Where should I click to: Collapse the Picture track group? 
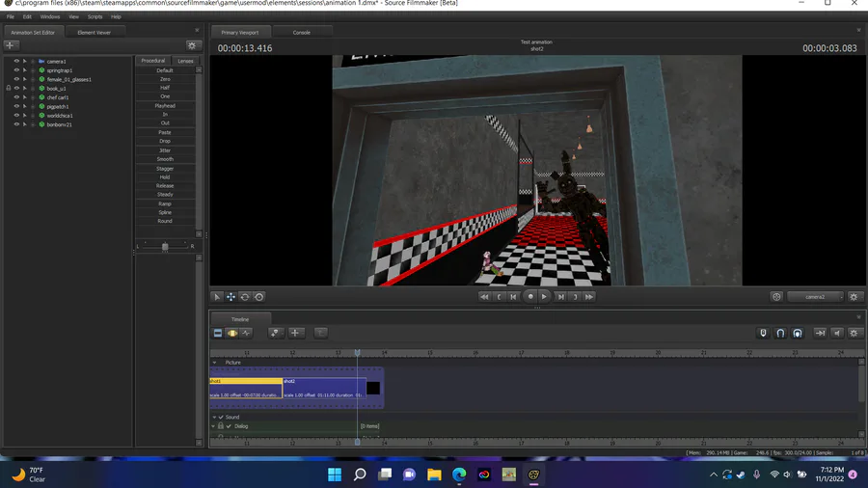pyautogui.click(x=215, y=363)
